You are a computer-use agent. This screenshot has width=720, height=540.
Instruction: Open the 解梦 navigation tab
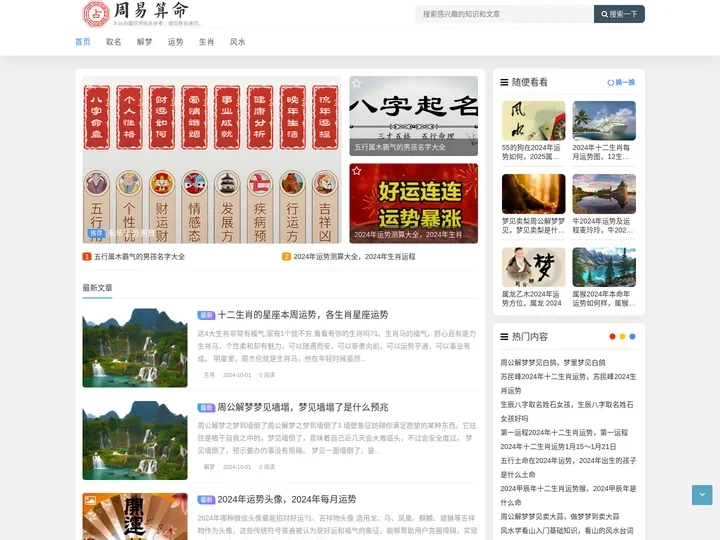coord(144,42)
